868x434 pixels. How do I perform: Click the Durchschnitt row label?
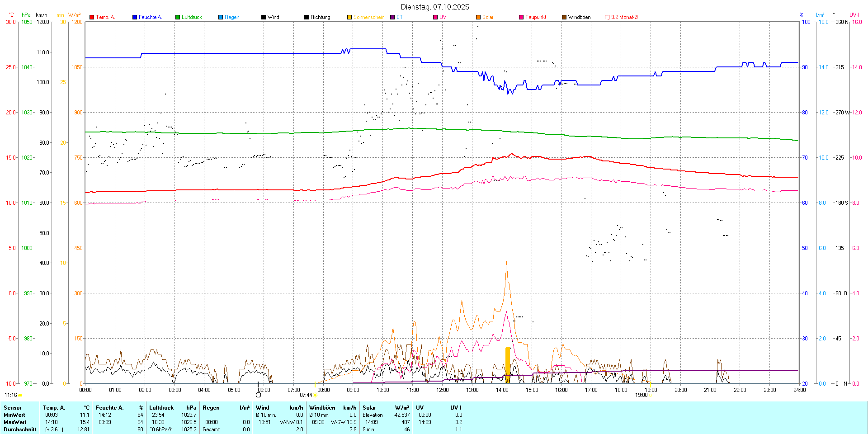tap(20, 429)
